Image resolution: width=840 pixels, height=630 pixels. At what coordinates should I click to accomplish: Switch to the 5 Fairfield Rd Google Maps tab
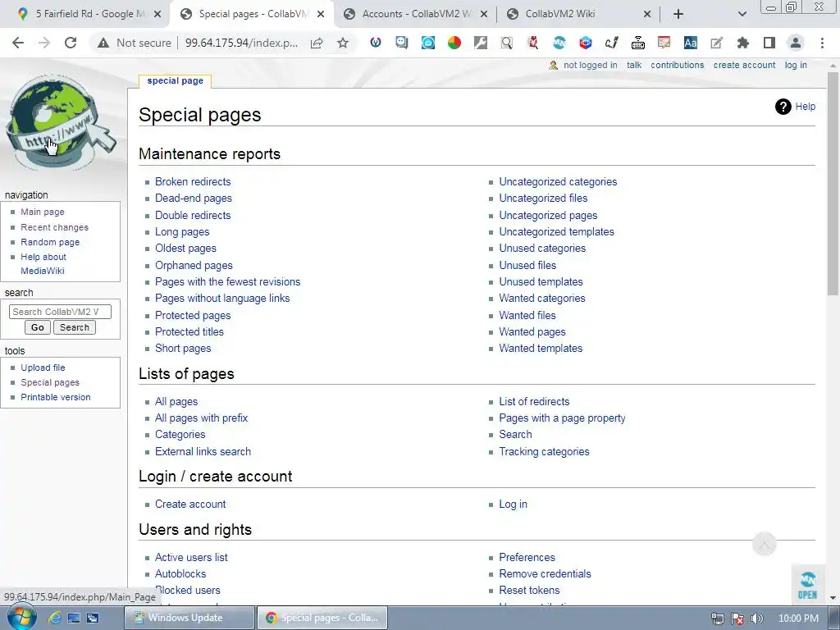pyautogui.click(x=89, y=14)
